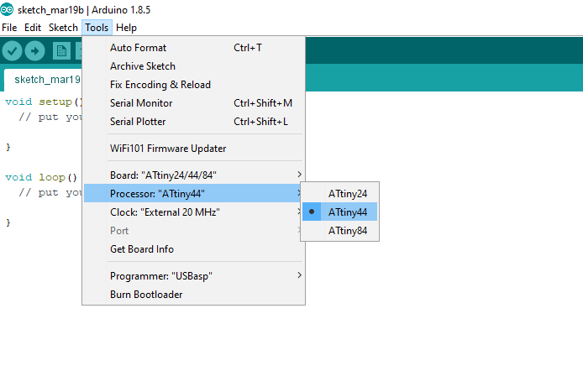Screen dimensions: 583x392
Task: Click the Verify checkmark icon
Action: coord(12,50)
